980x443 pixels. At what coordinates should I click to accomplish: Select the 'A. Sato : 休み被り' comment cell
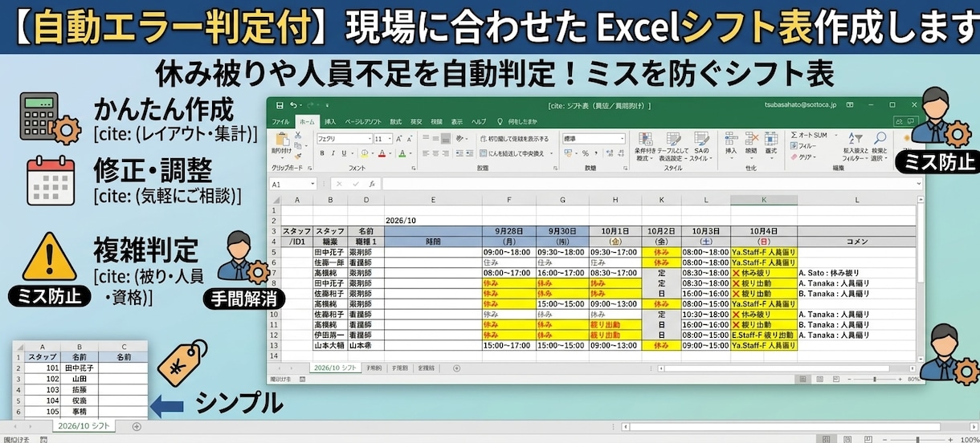tap(857, 272)
